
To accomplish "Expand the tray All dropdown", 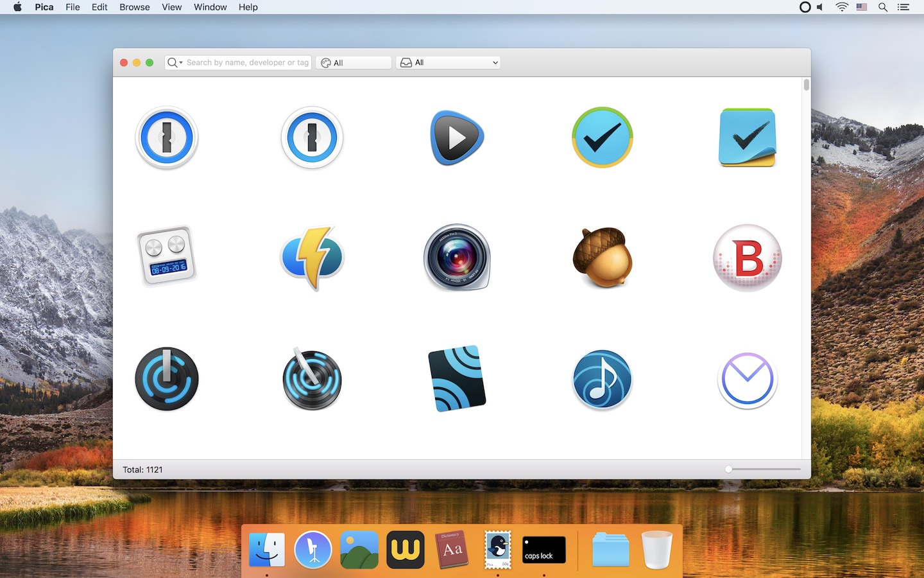I will [x=448, y=62].
